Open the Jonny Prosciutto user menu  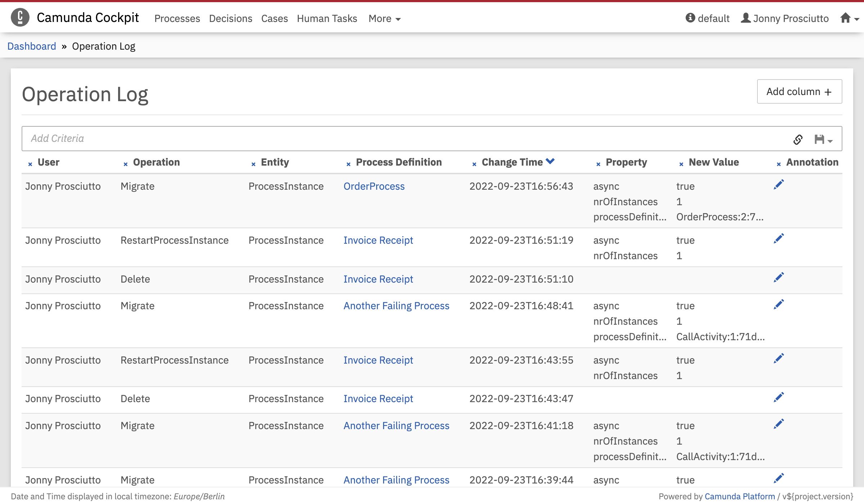pyautogui.click(x=785, y=18)
